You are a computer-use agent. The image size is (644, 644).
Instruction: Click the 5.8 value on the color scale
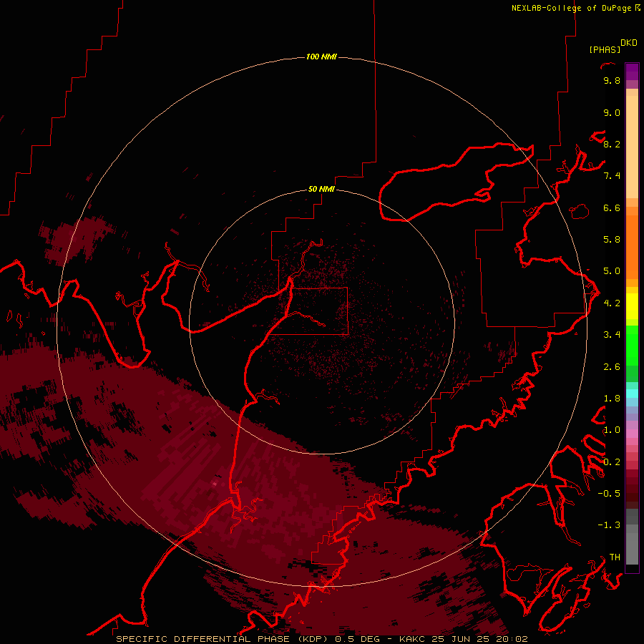click(x=612, y=240)
